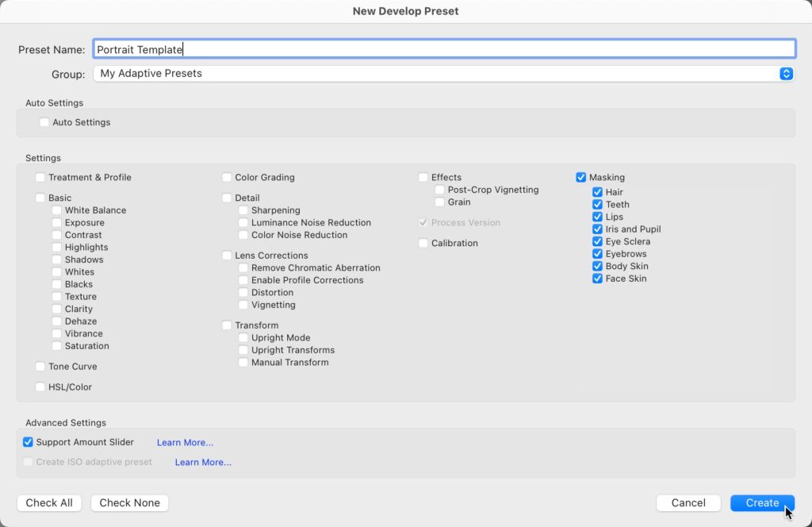Enable the Exposure setting checkbox
Image resolution: width=812 pixels, height=527 pixels.
[x=57, y=223]
